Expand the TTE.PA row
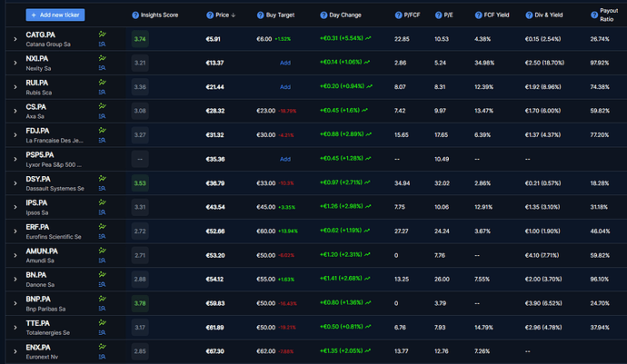The image size is (627, 364). pos(15,328)
